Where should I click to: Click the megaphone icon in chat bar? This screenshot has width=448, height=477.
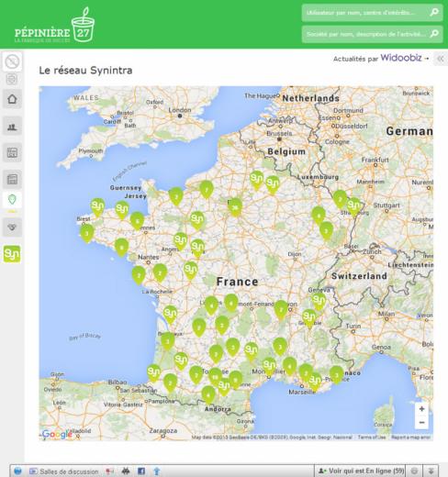(110, 471)
